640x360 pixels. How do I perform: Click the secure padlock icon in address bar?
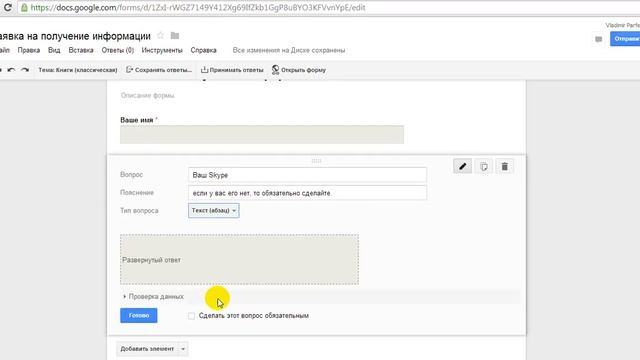[24, 7]
